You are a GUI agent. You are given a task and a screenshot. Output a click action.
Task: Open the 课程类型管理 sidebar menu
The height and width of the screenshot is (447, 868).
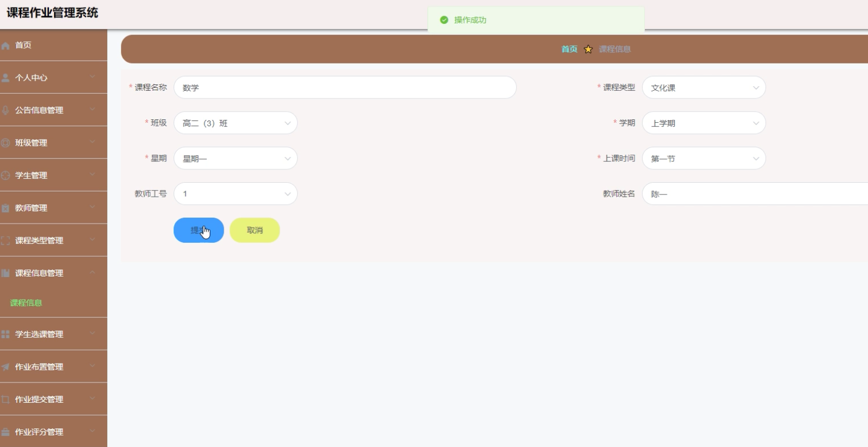click(x=54, y=241)
